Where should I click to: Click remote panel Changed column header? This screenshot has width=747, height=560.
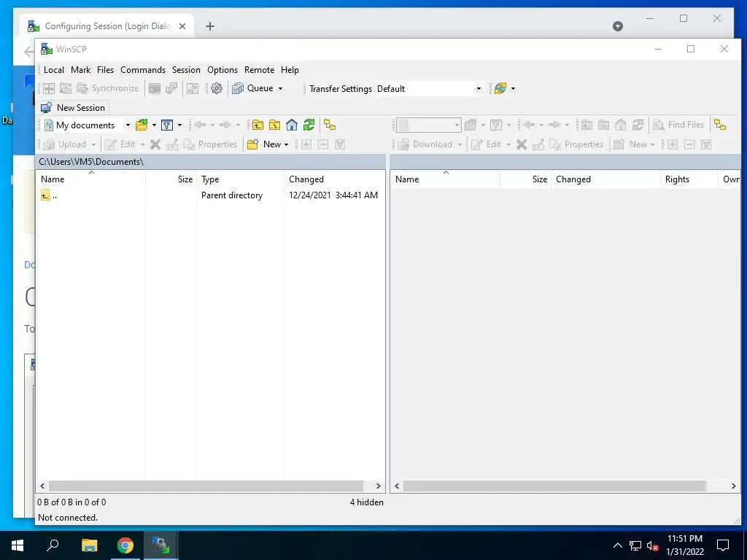(x=605, y=179)
